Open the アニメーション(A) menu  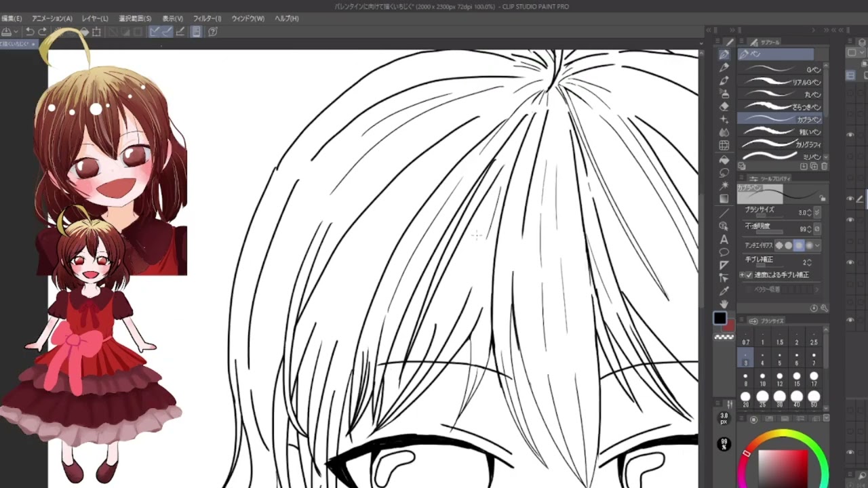pos(52,18)
